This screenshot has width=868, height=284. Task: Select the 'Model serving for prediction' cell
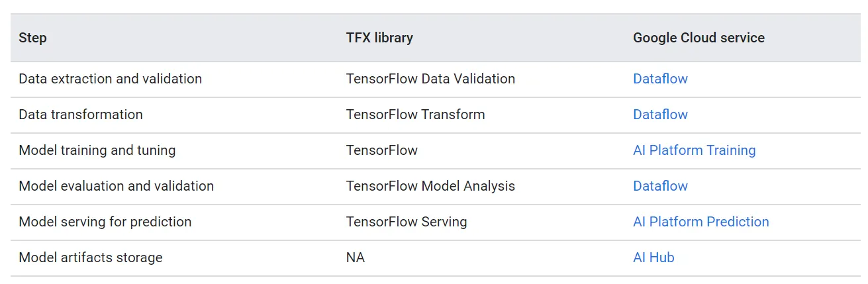pyautogui.click(x=105, y=222)
